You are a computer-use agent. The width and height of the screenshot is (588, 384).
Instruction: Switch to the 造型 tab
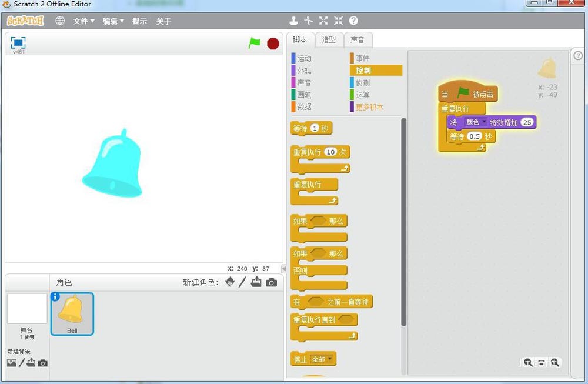pyautogui.click(x=329, y=39)
